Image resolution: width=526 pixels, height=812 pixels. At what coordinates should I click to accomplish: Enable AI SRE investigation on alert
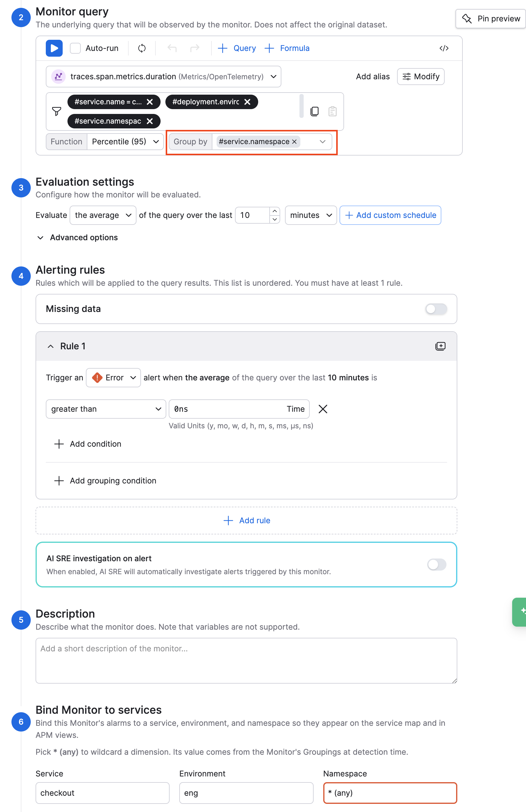[437, 565]
